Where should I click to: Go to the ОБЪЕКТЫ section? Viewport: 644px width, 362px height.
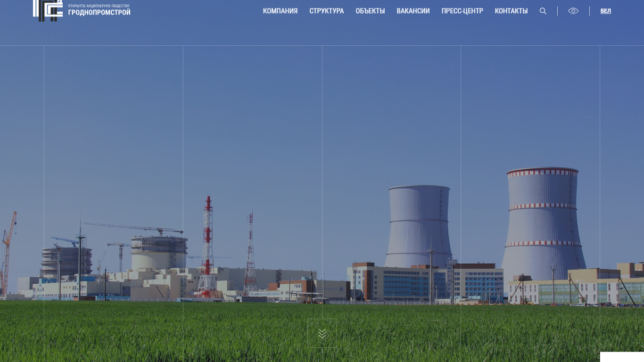(370, 11)
